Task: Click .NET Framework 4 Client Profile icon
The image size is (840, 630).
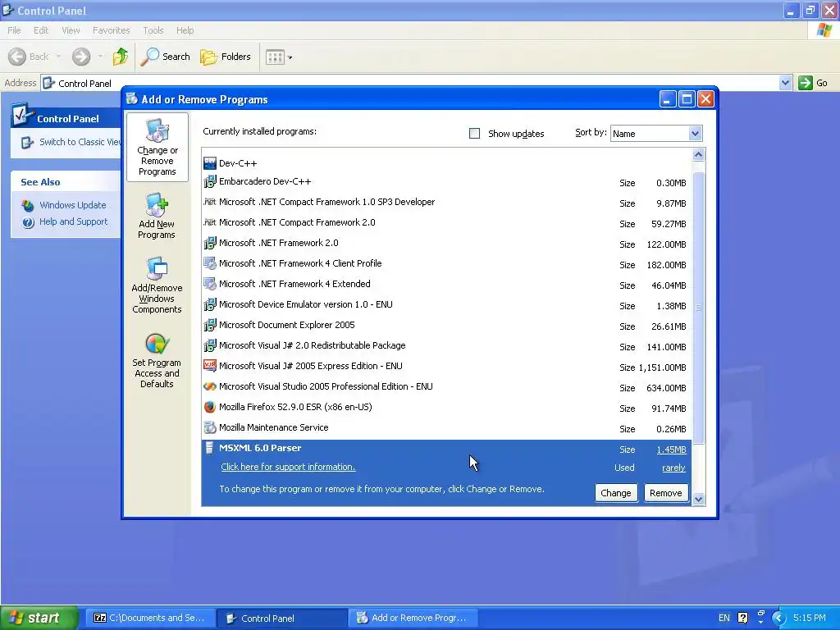Action: point(210,263)
